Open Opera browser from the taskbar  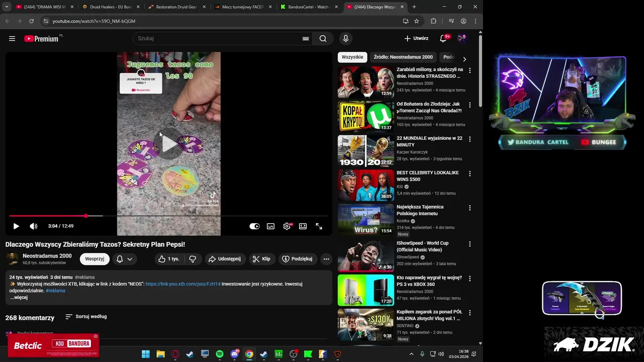coord(175,354)
